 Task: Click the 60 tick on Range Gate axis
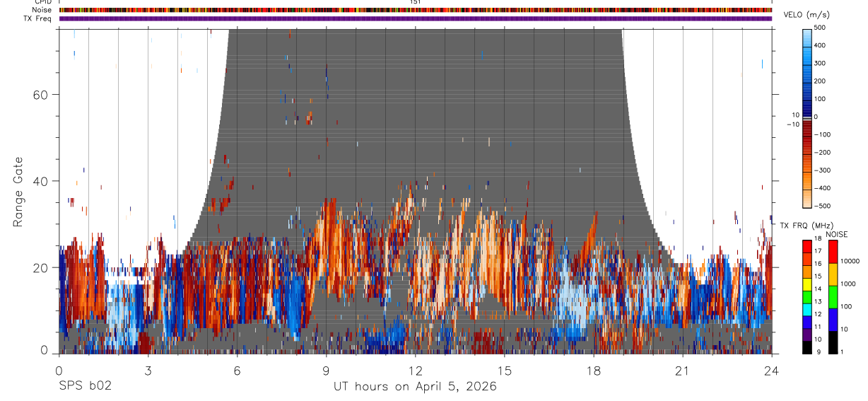coord(40,95)
